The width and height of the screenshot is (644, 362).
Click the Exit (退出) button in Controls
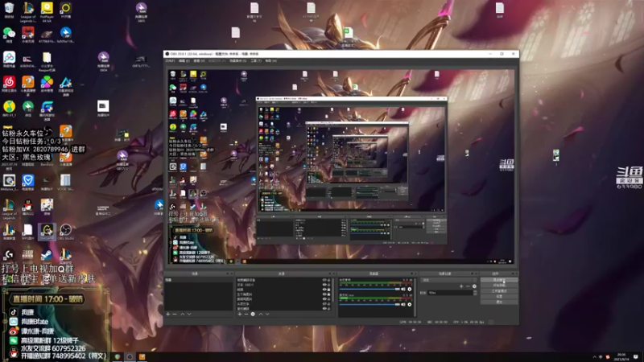pos(499,302)
